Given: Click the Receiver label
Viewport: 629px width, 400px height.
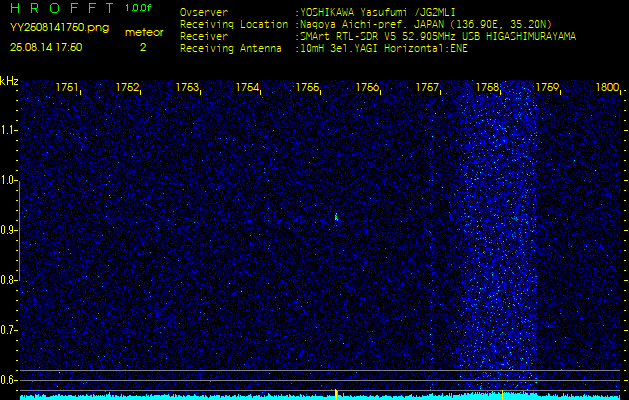Looking at the screenshot, I should (204, 37).
